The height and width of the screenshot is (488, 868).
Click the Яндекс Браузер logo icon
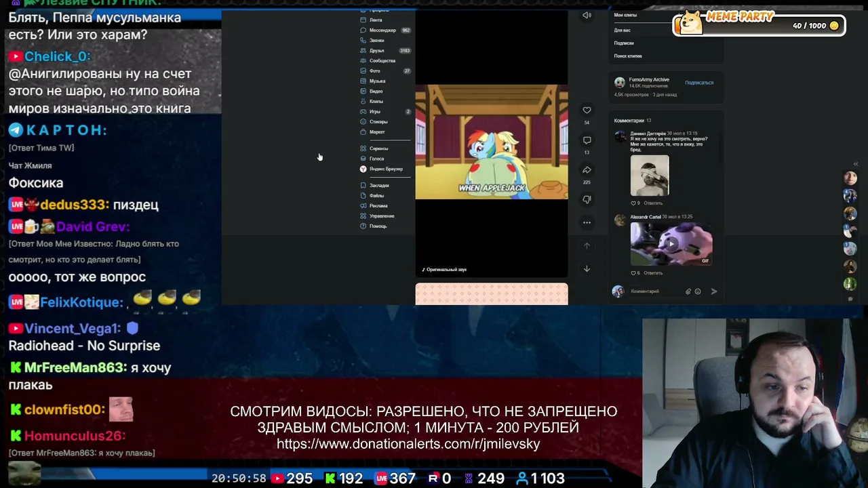pos(363,169)
